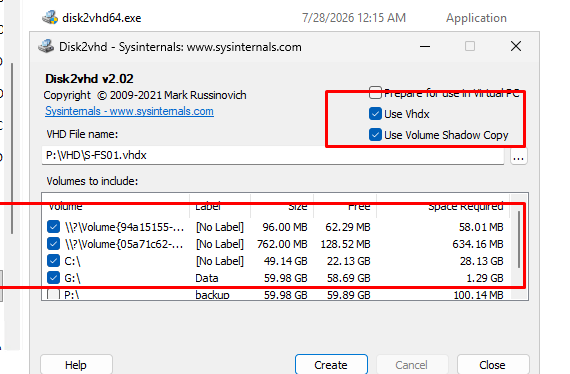
Task: Click the 634.16 MB space required value
Action: tap(478, 244)
